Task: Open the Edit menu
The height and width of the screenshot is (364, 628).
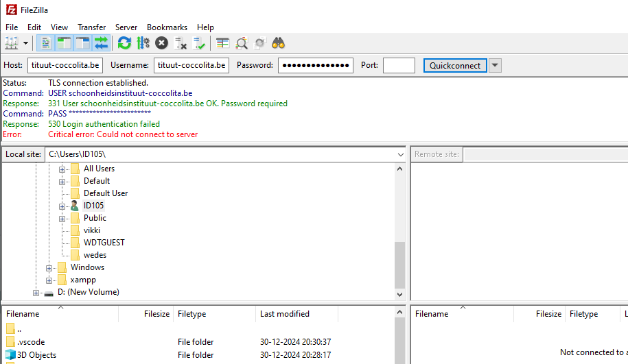Action: (34, 27)
